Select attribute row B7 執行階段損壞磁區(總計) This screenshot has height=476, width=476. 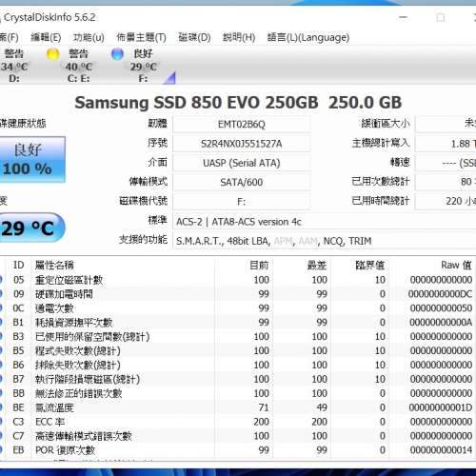click(x=238, y=379)
